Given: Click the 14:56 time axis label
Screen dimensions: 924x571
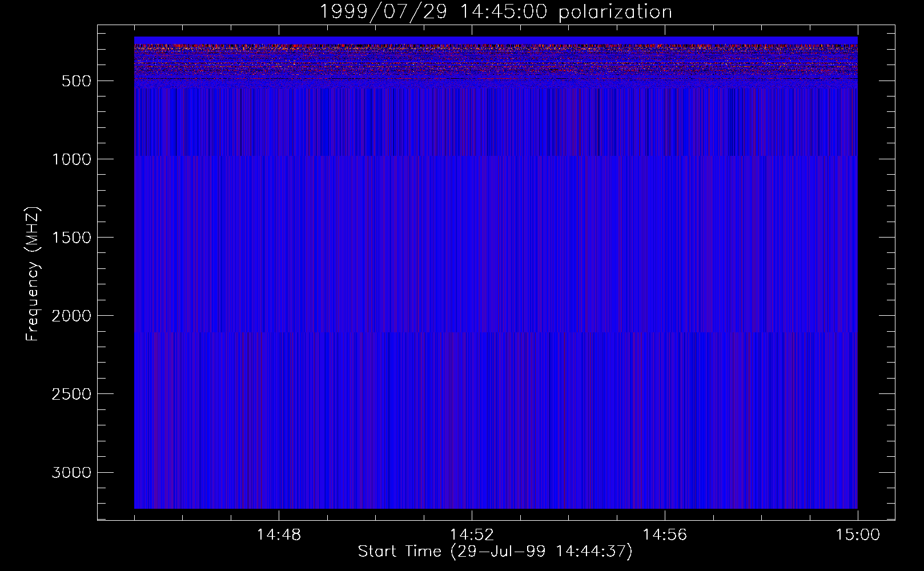Looking at the screenshot, I should (664, 535).
